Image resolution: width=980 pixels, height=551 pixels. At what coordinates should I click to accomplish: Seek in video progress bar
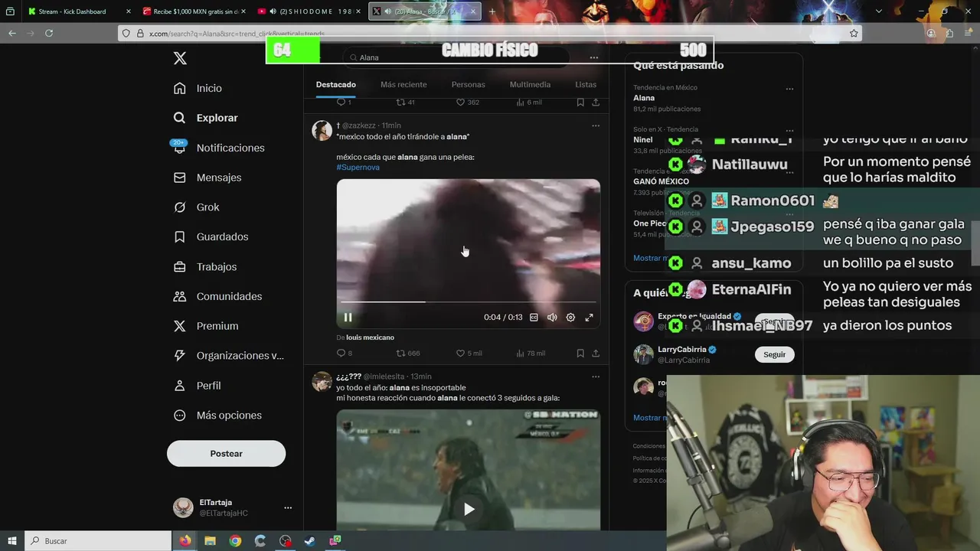pyautogui.click(x=468, y=302)
